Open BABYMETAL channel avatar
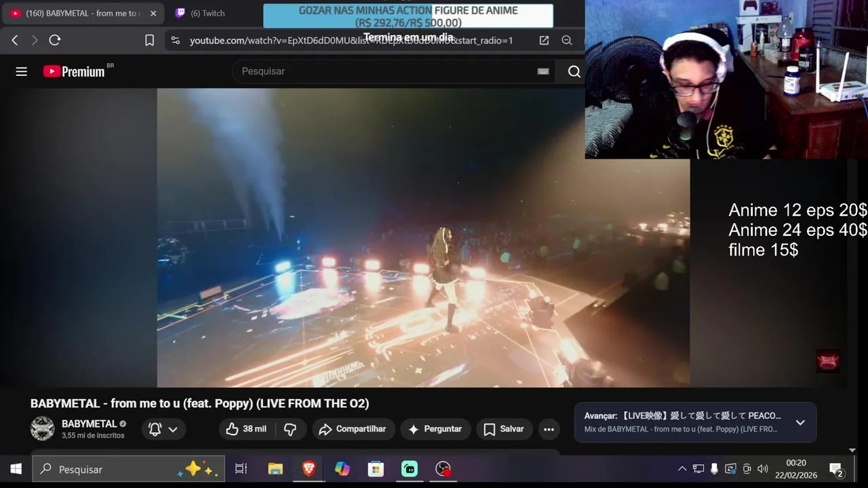This screenshot has height=488, width=868. (x=43, y=428)
